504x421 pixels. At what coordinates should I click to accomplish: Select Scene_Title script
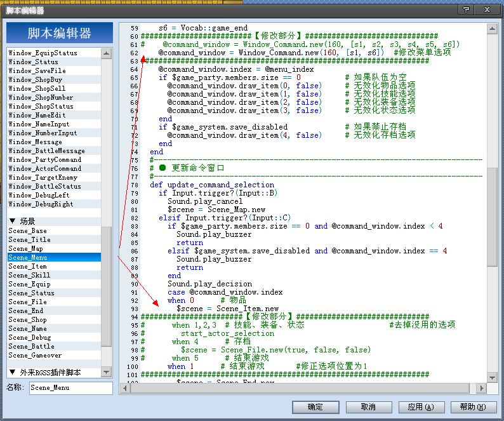54,239
